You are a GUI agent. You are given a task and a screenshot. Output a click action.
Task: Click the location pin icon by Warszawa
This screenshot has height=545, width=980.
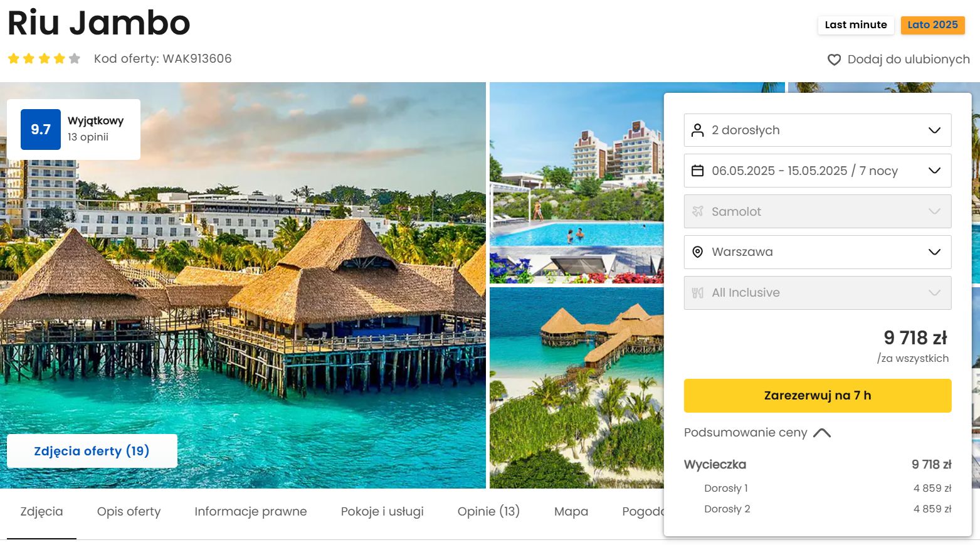click(x=697, y=252)
